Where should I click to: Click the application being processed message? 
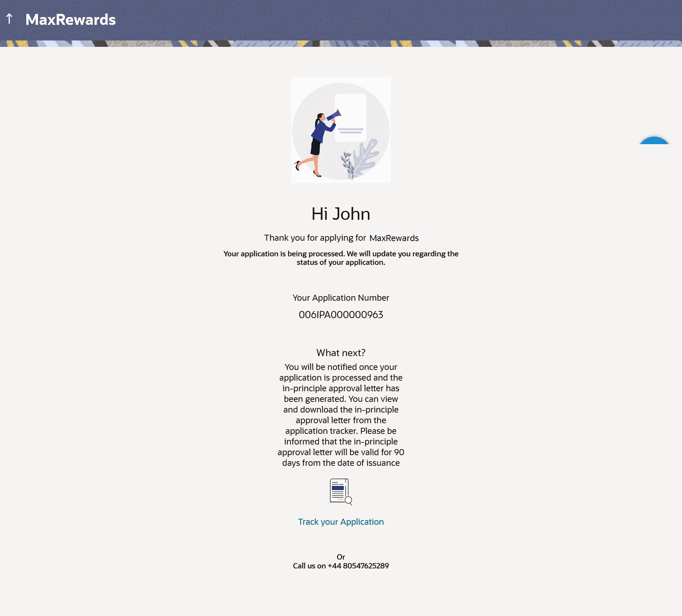(341, 258)
